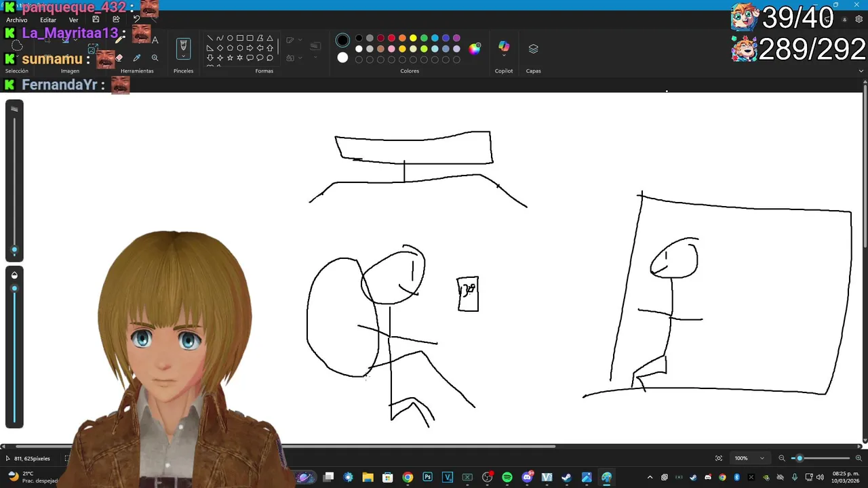Open Steam from the taskbar
The width and height of the screenshot is (868, 488).
click(567, 477)
